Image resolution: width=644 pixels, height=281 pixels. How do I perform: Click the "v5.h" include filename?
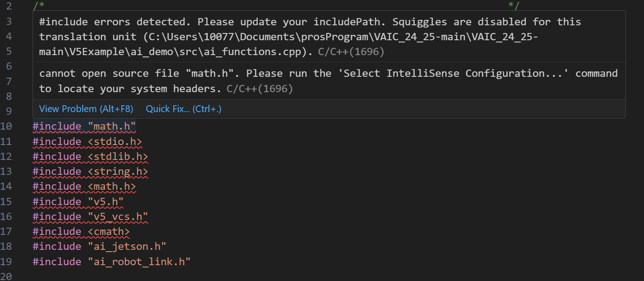pos(106,201)
